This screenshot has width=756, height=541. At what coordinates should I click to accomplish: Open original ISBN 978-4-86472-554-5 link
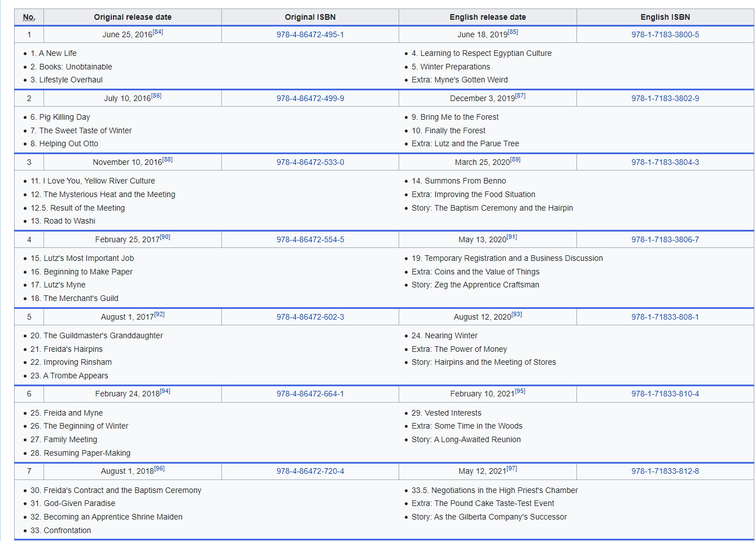click(310, 239)
